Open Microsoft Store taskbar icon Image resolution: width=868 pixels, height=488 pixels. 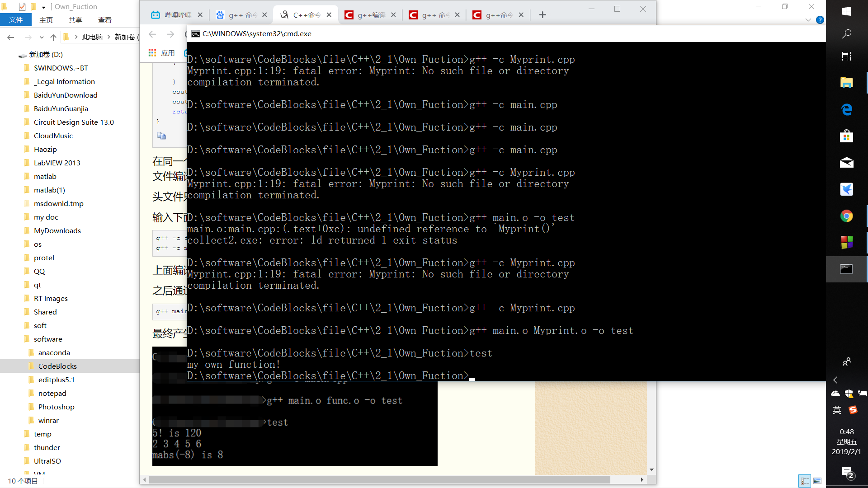[847, 136]
